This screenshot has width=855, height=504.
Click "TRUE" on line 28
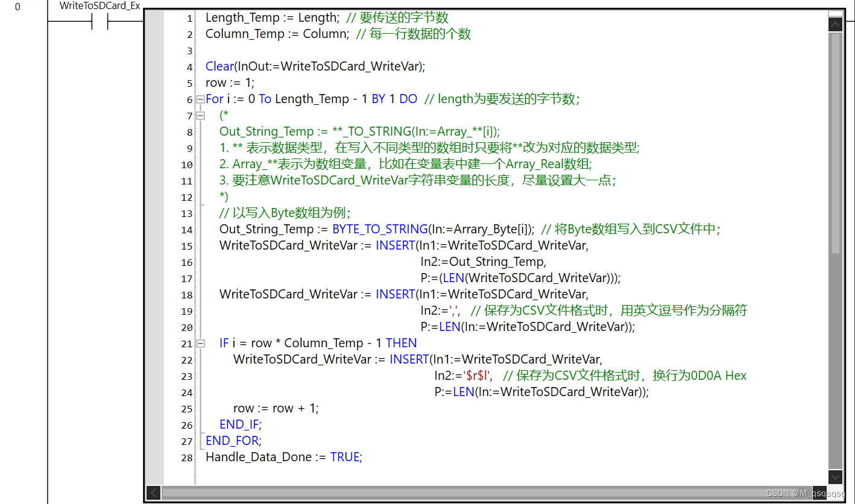(345, 458)
